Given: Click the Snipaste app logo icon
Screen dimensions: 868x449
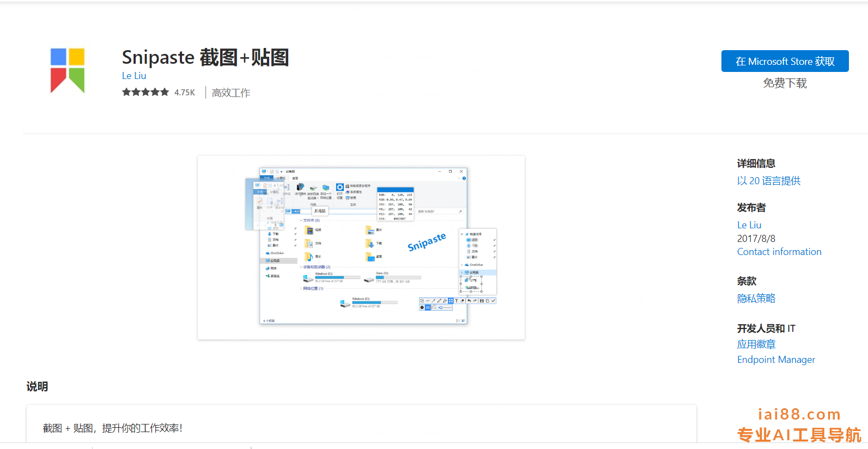Looking at the screenshot, I should click(x=68, y=71).
